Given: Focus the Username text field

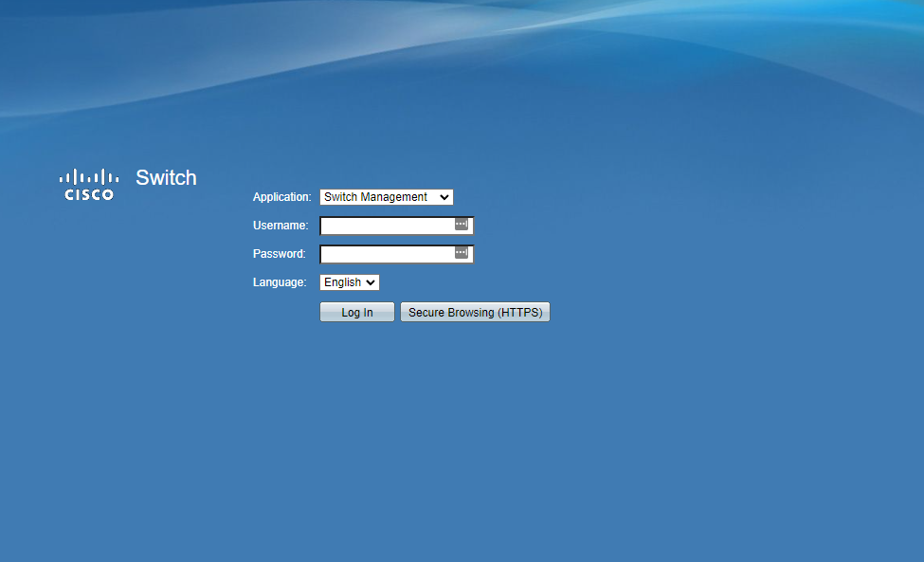Looking at the screenshot, I should 387,226.
